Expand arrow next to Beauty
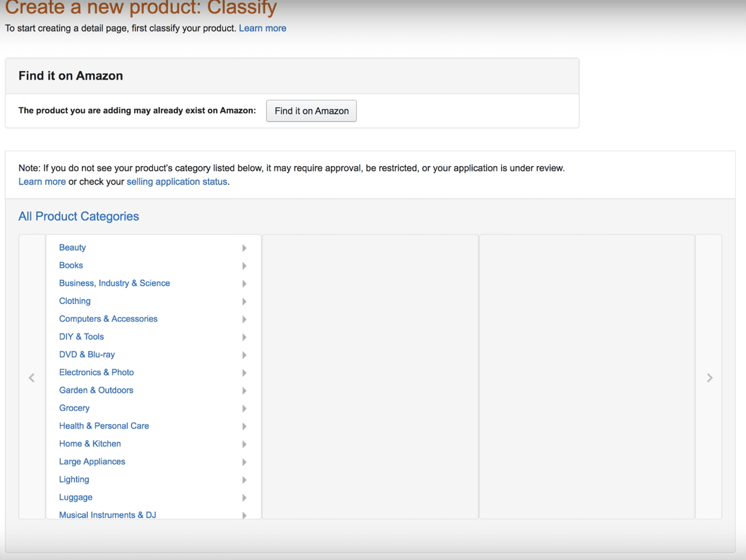 (x=244, y=248)
